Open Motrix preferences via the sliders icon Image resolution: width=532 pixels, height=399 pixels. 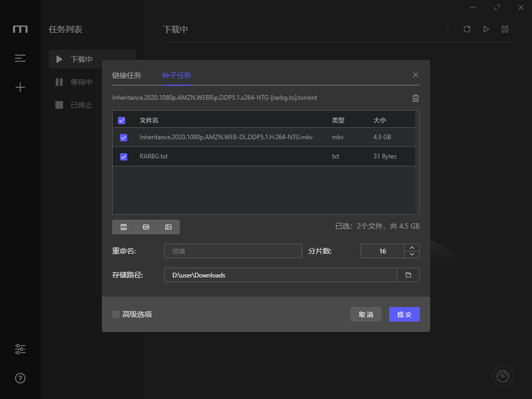coord(20,349)
